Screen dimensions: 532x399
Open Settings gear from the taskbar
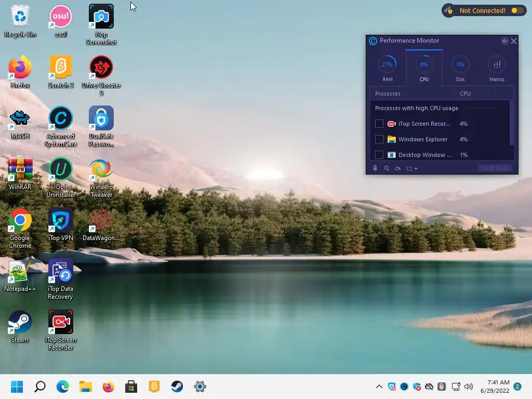(x=200, y=387)
